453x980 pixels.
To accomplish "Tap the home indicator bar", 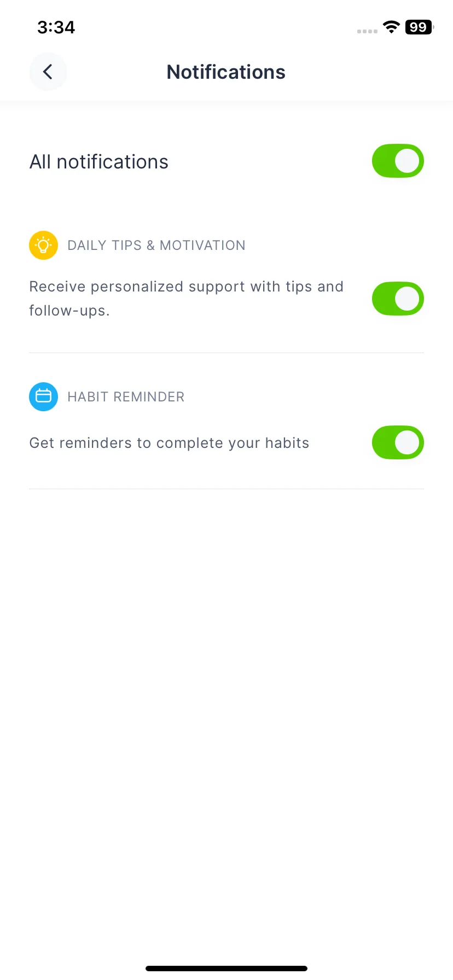I will [226, 969].
